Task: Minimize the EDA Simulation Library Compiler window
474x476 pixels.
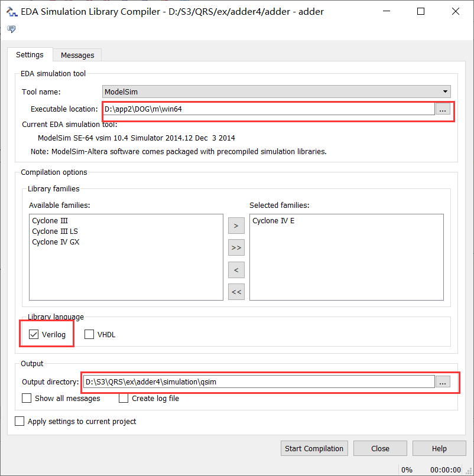Action: tap(387, 11)
